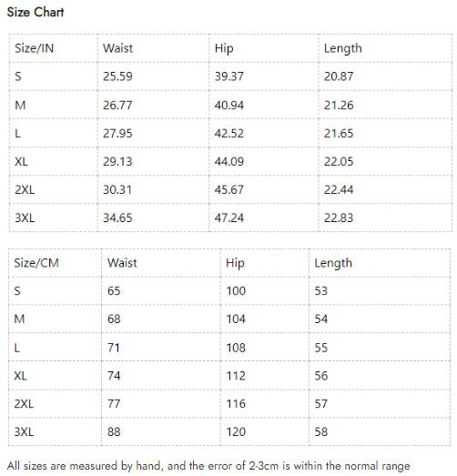Click the XL waist value 29.13
This screenshot has height=476, width=457.
point(117,161)
